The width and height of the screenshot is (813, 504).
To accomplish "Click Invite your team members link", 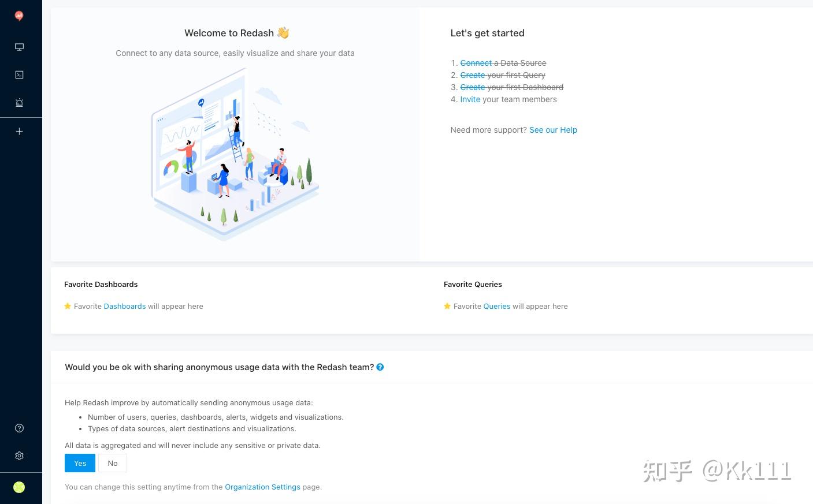I will (x=470, y=99).
